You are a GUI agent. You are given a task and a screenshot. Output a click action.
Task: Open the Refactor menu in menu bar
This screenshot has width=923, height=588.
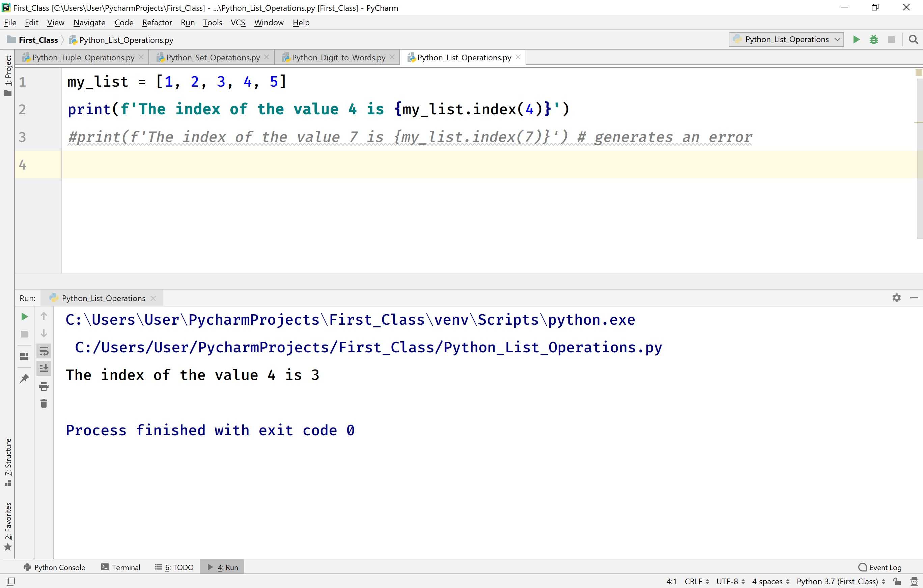158,22
